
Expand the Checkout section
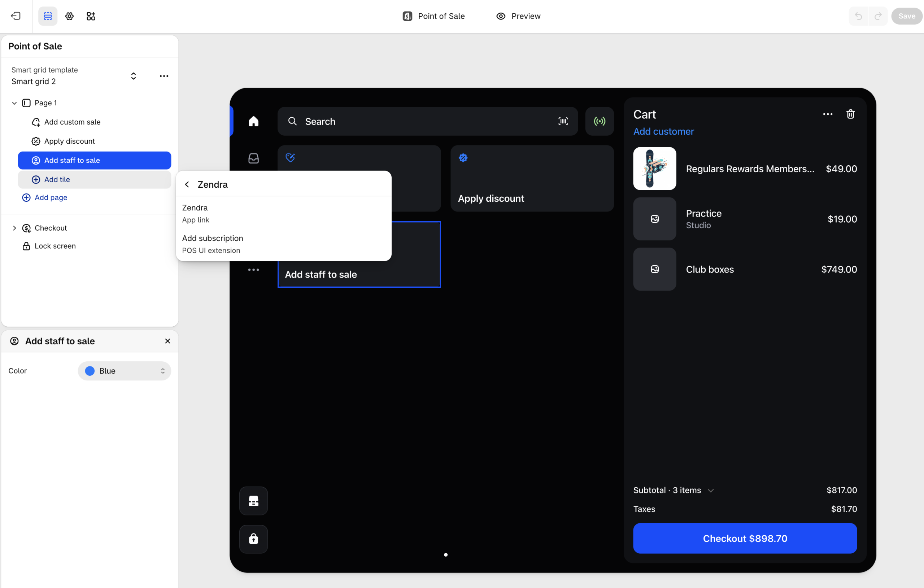(14, 228)
